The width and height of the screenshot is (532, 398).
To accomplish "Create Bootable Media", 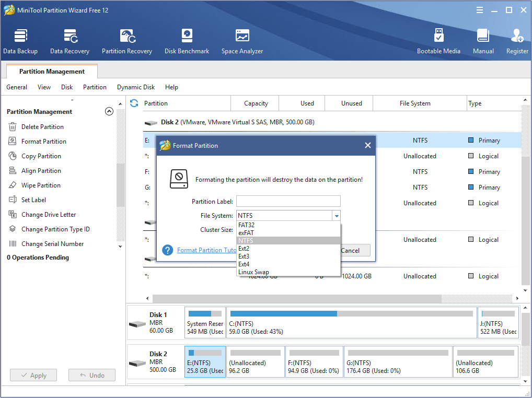I will [x=438, y=41].
